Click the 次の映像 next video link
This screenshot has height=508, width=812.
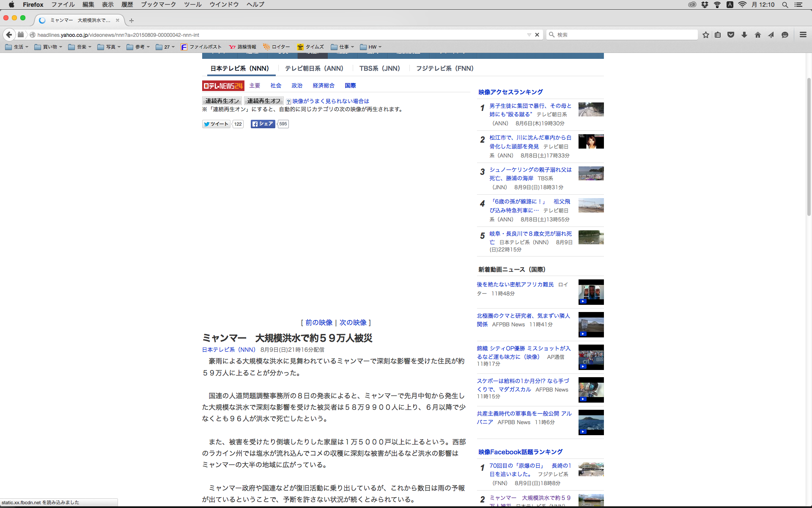coord(353,323)
